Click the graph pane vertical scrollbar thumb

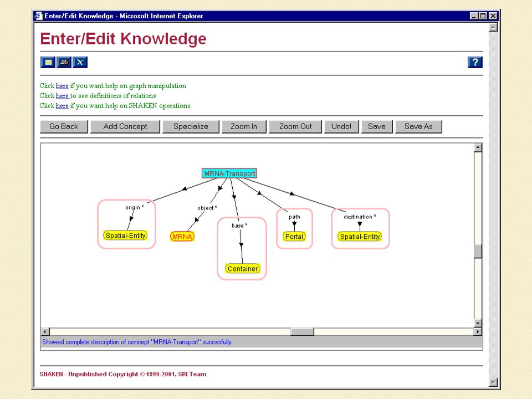click(x=478, y=252)
